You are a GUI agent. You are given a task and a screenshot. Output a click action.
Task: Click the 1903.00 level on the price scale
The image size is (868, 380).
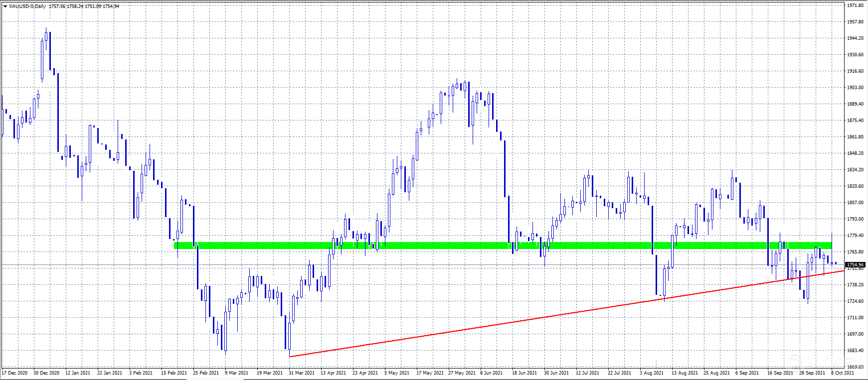856,88
